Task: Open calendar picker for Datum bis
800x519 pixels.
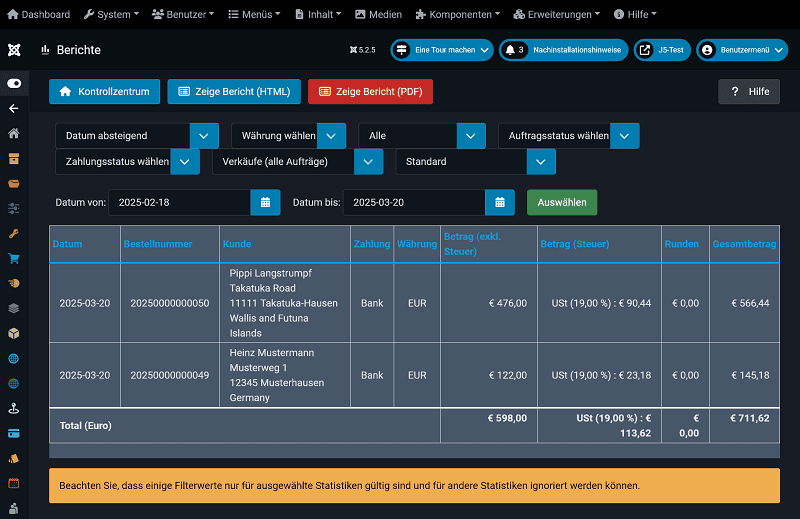Action: 500,202
